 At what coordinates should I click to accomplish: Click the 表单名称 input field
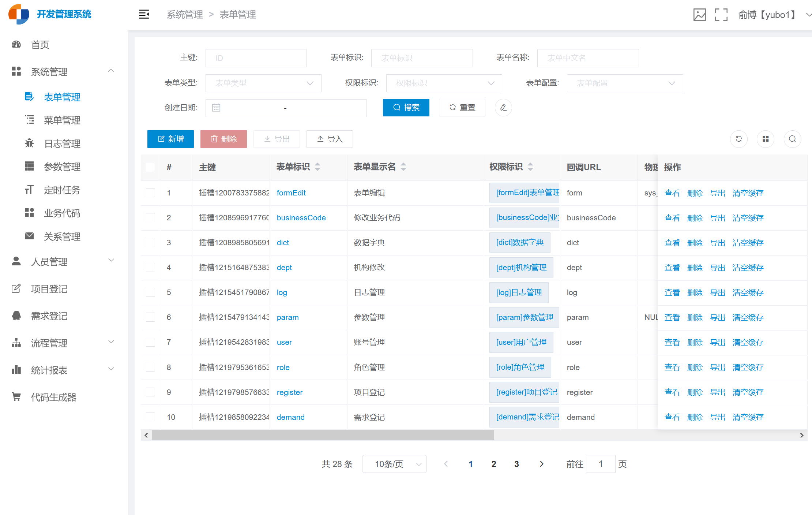pyautogui.click(x=588, y=58)
